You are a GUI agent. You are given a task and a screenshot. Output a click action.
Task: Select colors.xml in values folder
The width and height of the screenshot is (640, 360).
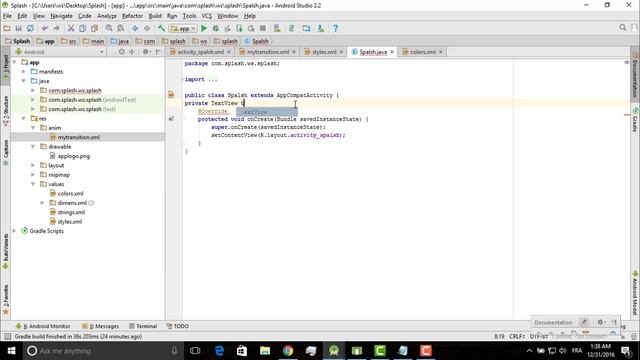(67, 193)
